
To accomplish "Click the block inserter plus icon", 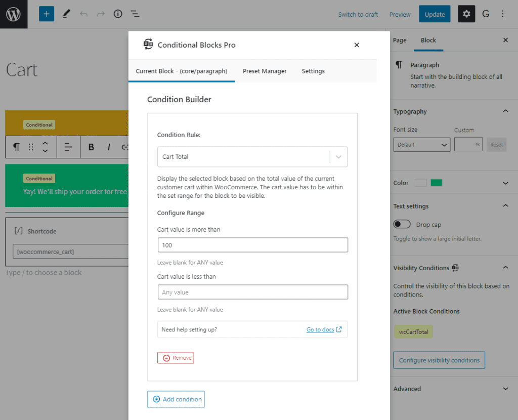I will click(x=47, y=14).
